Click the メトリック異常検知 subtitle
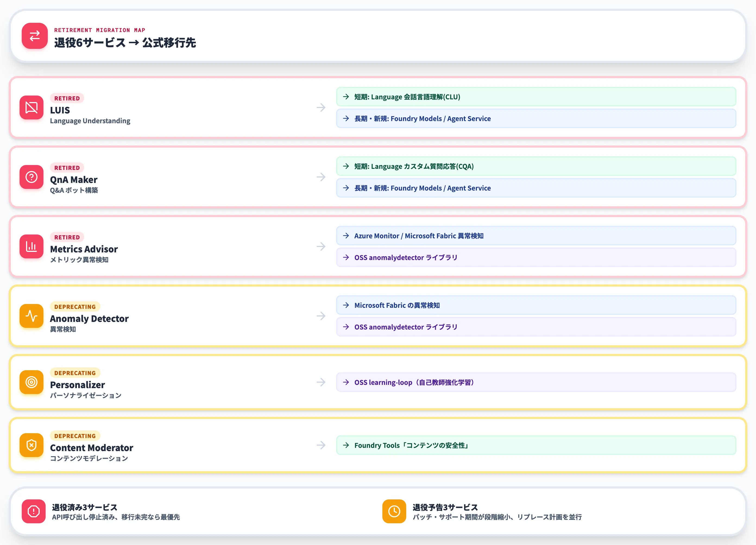This screenshot has width=756, height=545. pyautogui.click(x=79, y=259)
